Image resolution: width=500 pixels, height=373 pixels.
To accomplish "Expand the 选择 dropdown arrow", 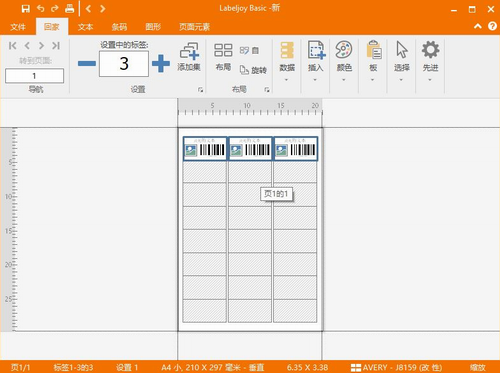I will (401, 80).
